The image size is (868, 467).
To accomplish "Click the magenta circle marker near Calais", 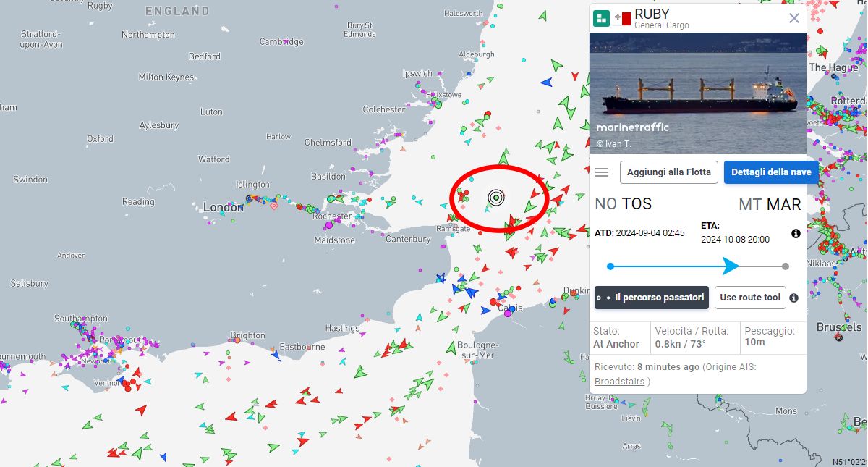I will [x=507, y=313].
